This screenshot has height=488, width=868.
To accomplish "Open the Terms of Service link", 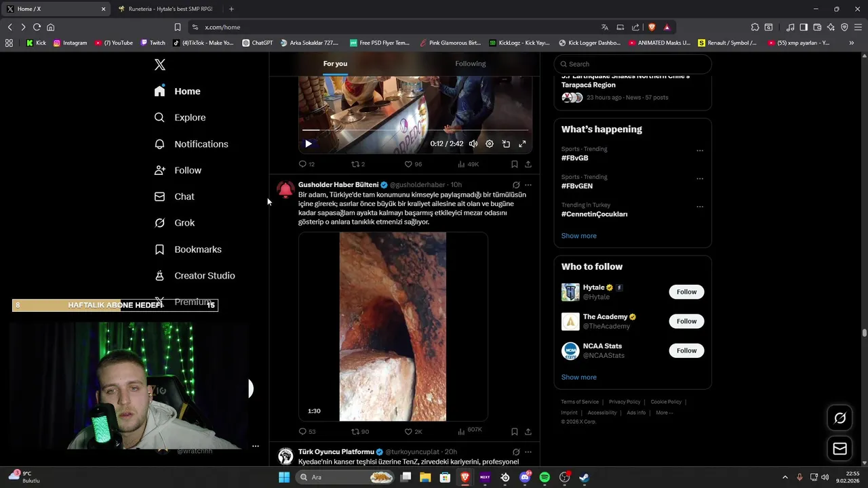I will [x=580, y=402].
